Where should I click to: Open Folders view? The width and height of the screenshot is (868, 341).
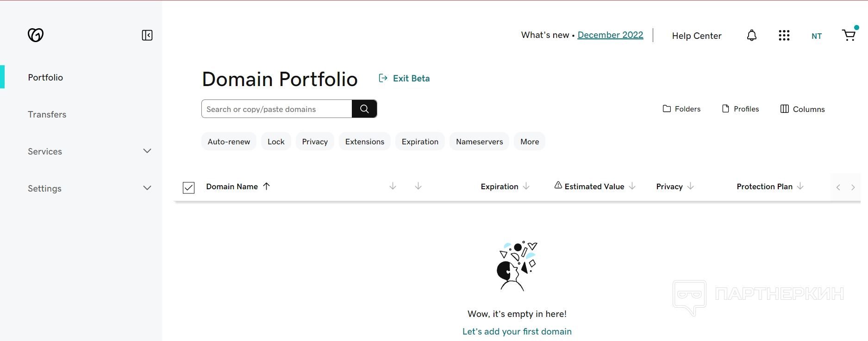(681, 109)
